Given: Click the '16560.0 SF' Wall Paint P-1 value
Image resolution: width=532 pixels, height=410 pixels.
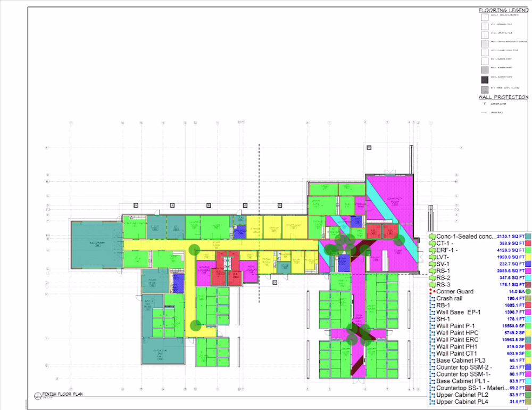Looking at the screenshot, I should point(513,326).
